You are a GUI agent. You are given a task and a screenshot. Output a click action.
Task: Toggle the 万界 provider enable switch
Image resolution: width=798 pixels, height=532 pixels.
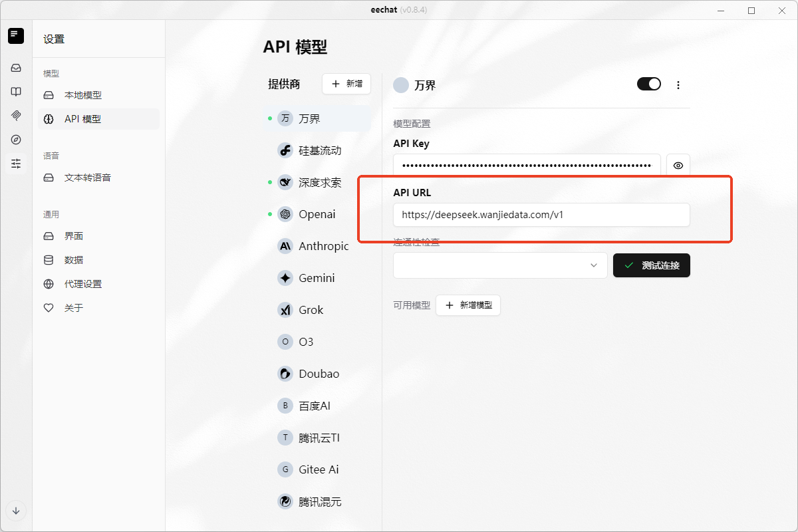click(649, 84)
